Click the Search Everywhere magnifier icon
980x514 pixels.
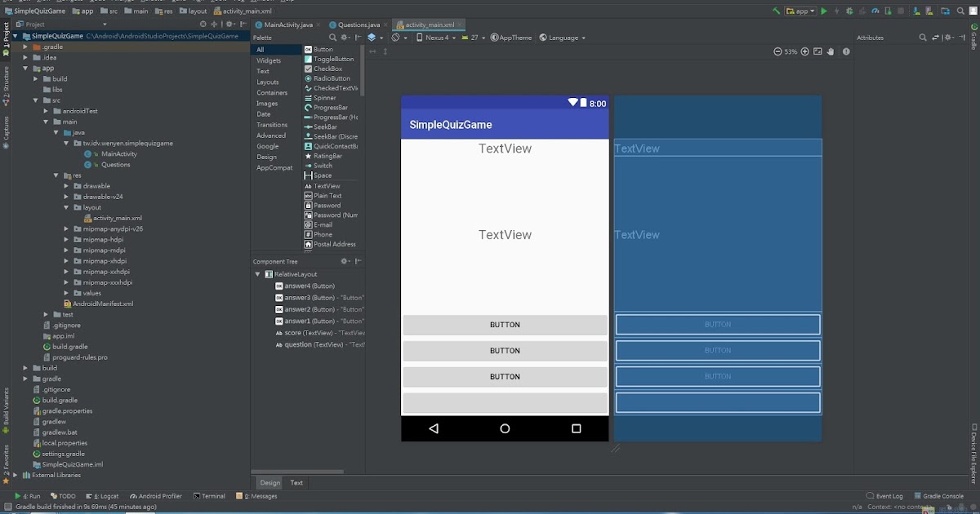tap(960, 11)
